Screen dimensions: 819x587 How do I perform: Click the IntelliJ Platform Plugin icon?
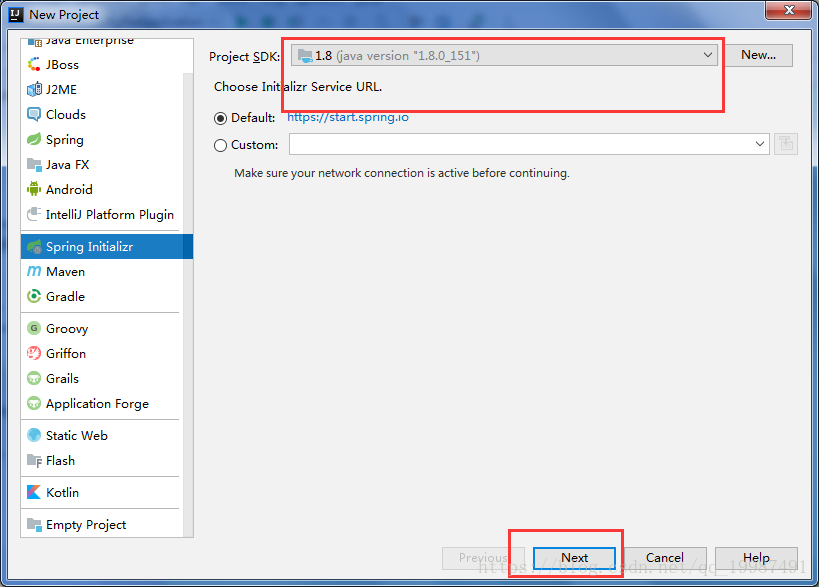tap(34, 214)
